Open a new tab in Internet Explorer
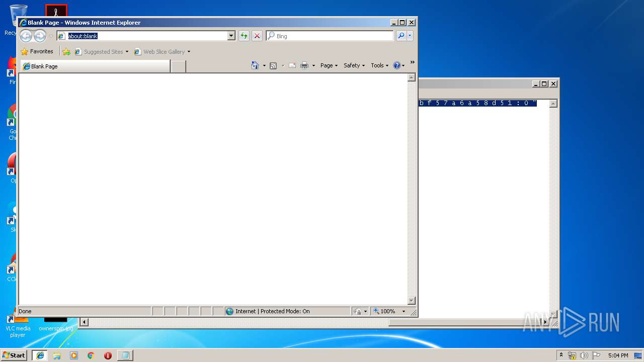The height and width of the screenshot is (362, 644). coord(178,66)
